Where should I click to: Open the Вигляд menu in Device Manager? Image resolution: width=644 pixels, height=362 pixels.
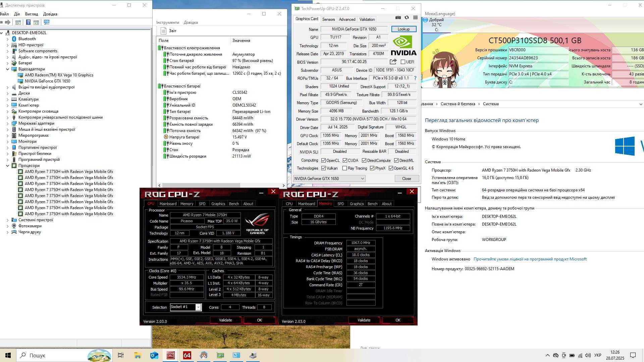[32, 14]
